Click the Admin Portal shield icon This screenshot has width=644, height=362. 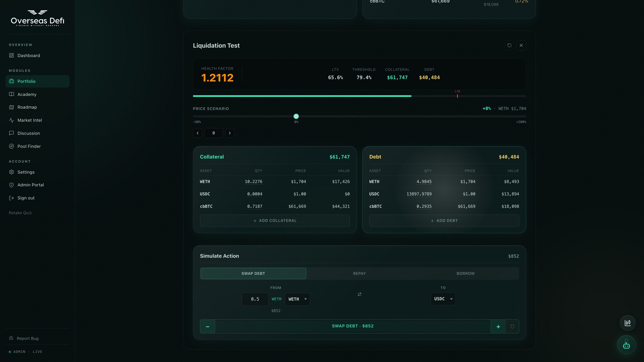(x=11, y=185)
